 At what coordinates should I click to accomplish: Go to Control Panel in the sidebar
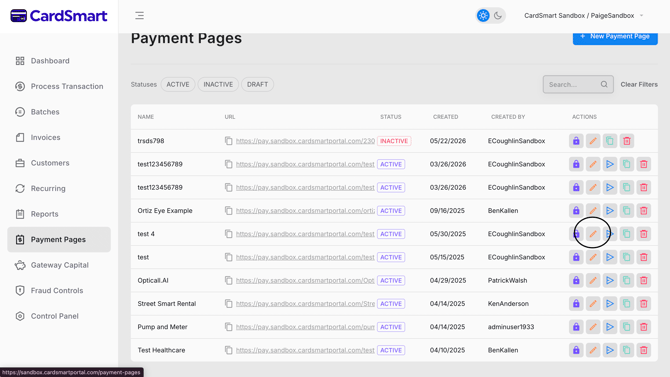59,316
